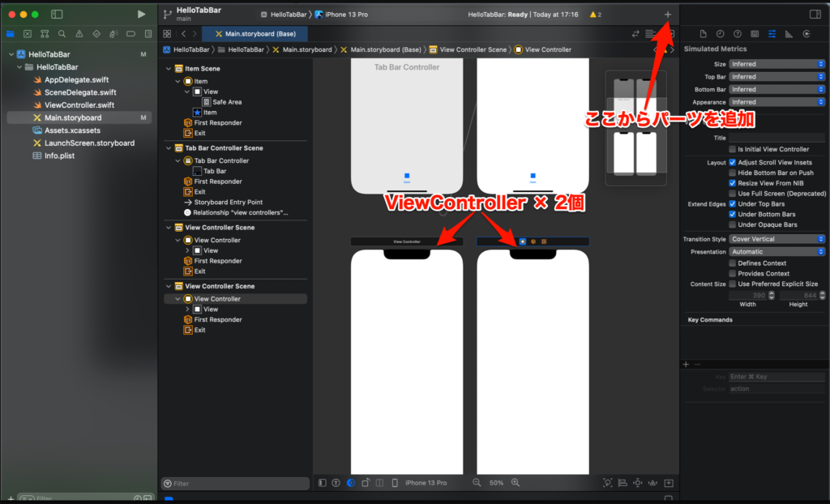
Task: Zoom in on the storyboard canvas
Action: [x=516, y=482]
